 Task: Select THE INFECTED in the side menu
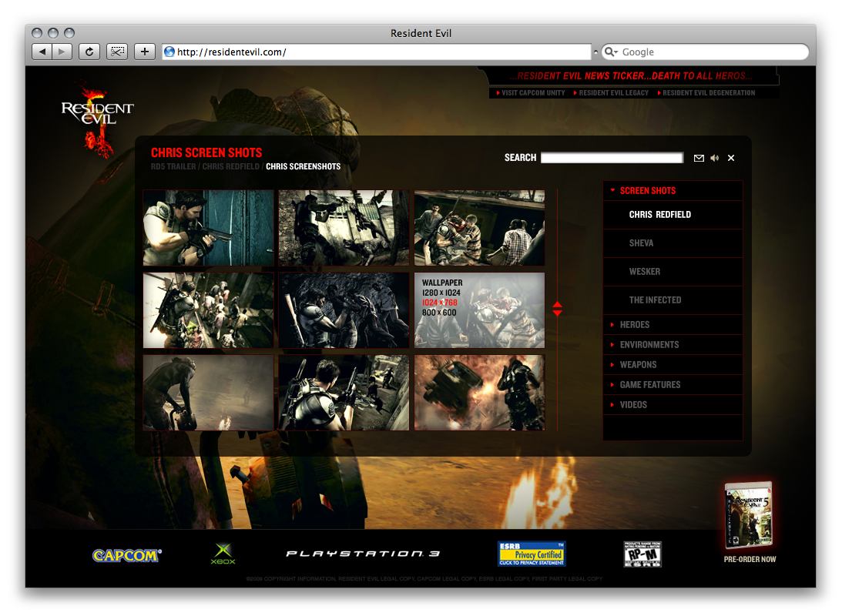click(x=673, y=300)
